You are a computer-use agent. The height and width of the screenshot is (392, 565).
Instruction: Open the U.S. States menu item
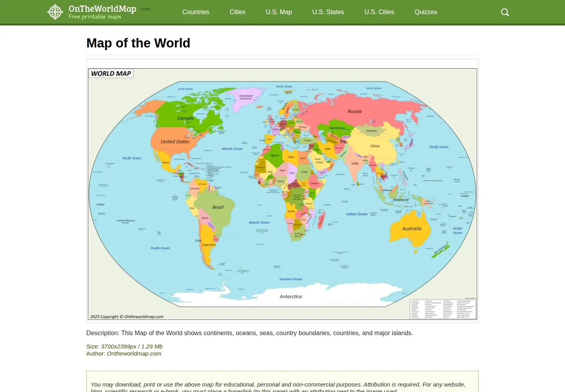pos(328,12)
